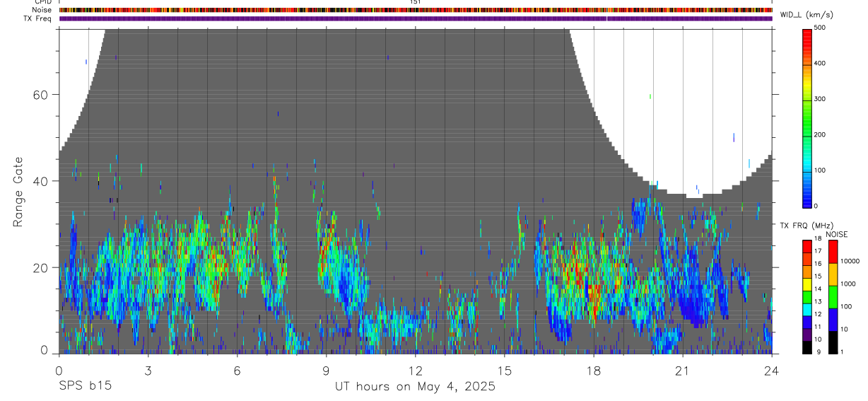Click '14' in the TX FRQ legend
Viewport: 868px width, 401px height.
click(819, 289)
